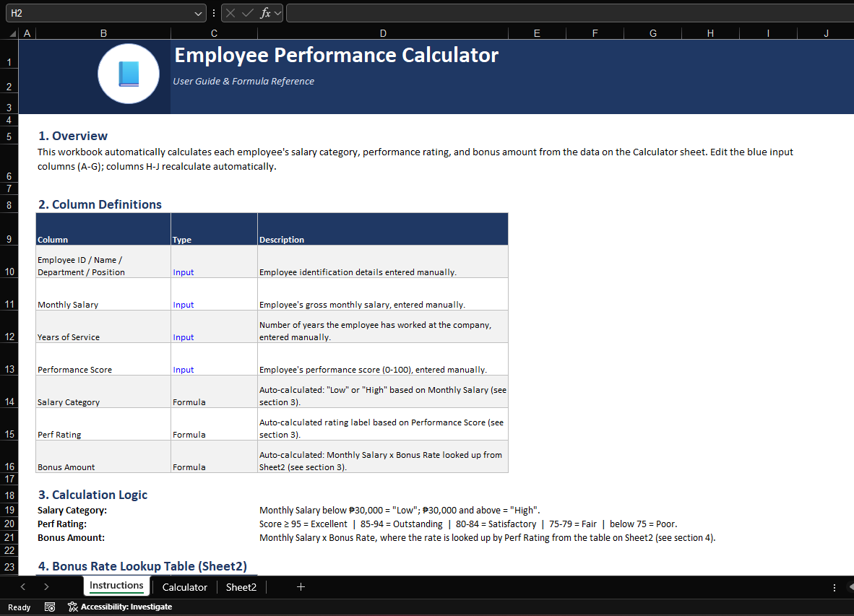Select column C header

coord(214,34)
